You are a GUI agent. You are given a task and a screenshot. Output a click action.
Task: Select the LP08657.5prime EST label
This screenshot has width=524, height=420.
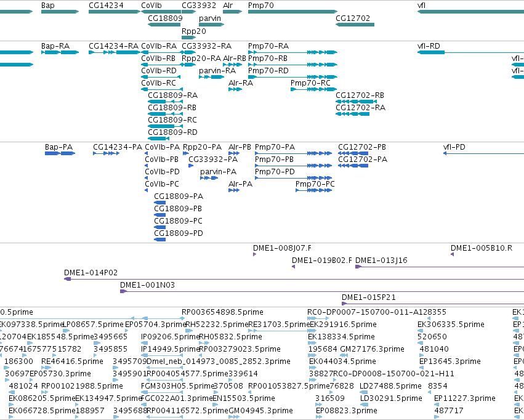93,325
